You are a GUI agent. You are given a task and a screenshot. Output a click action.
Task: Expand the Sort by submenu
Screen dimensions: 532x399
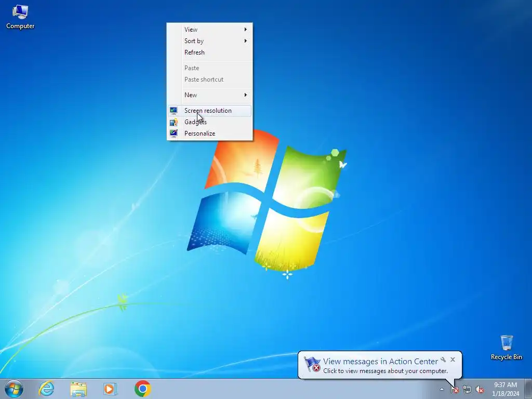coord(210,41)
